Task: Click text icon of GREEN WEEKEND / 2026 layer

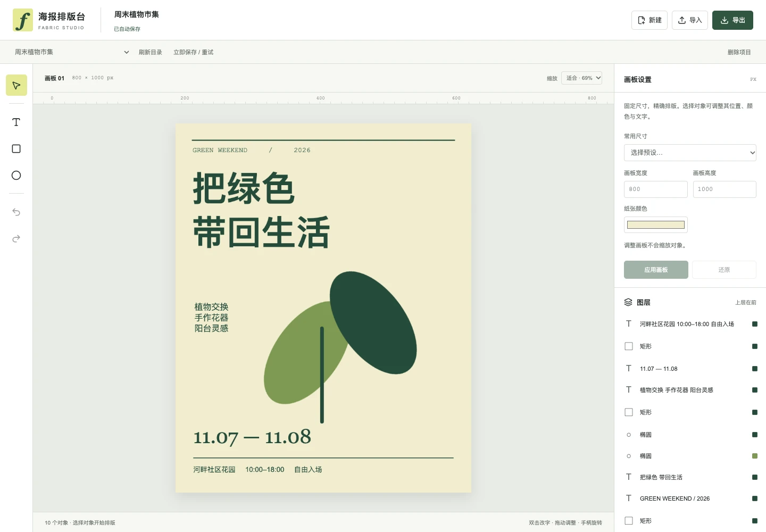Action: tap(629, 498)
